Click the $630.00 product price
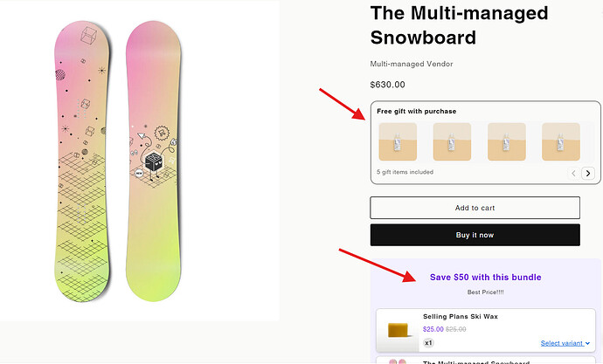 pos(388,85)
